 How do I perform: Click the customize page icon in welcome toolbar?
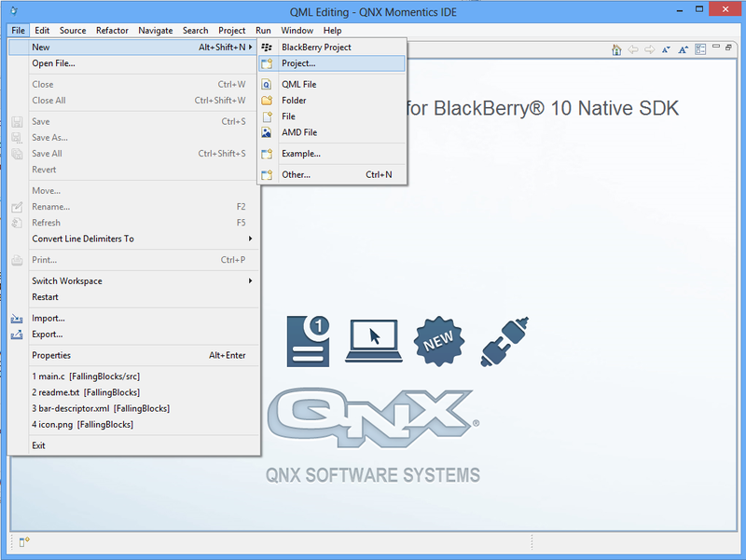[x=700, y=49]
